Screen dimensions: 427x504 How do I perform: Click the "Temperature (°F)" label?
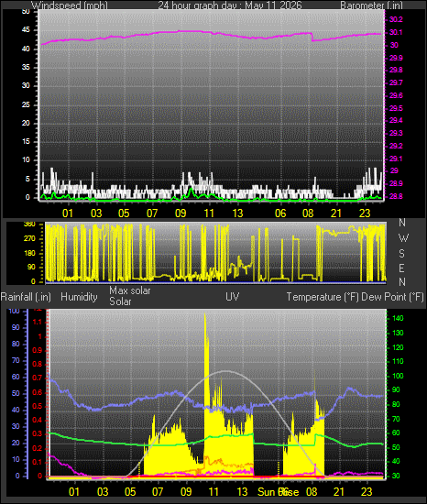pos(323,297)
